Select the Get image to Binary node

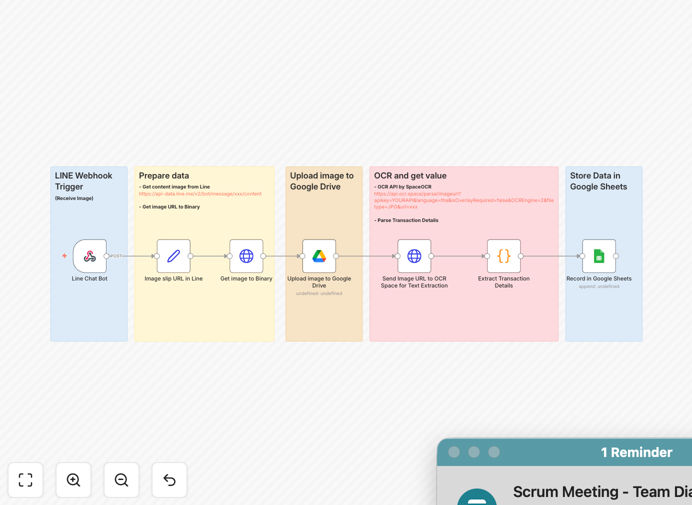click(246, 256)
